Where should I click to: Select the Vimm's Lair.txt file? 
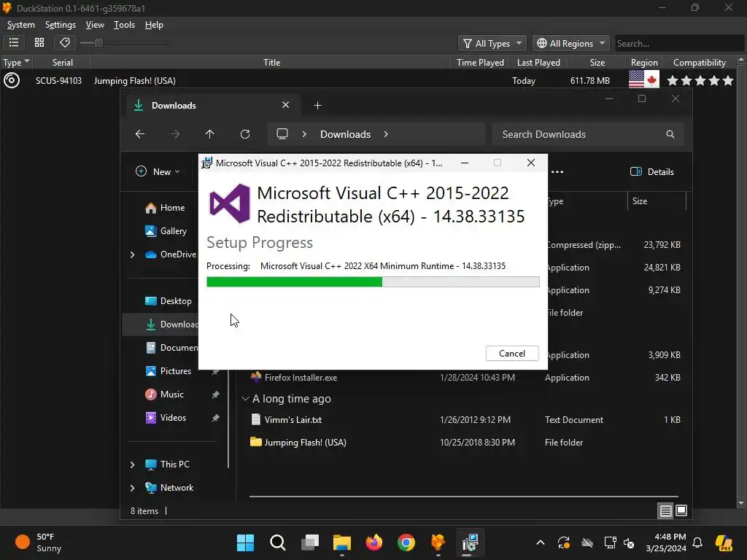coord(293,420)
